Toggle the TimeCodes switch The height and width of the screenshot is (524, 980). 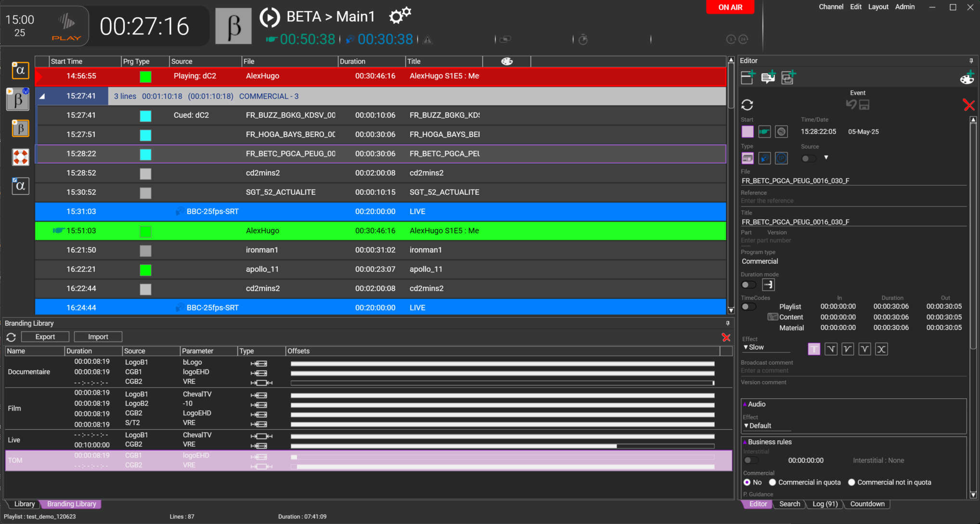point(748,307)
